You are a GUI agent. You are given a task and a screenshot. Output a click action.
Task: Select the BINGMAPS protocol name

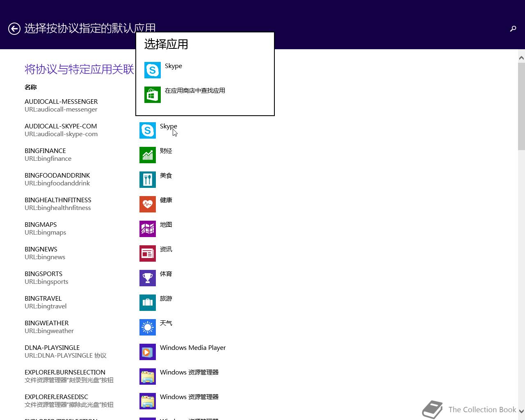coord(41,225)
